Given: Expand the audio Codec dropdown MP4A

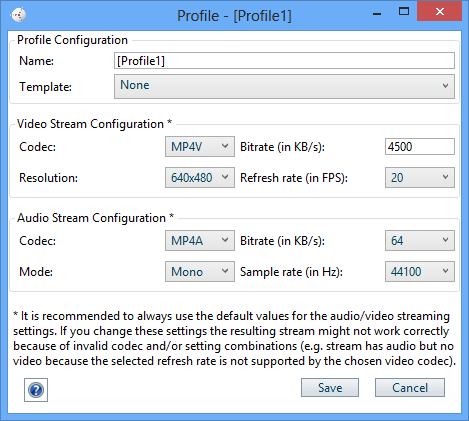Looking at the screenshot, I should [x=200, y=240].
